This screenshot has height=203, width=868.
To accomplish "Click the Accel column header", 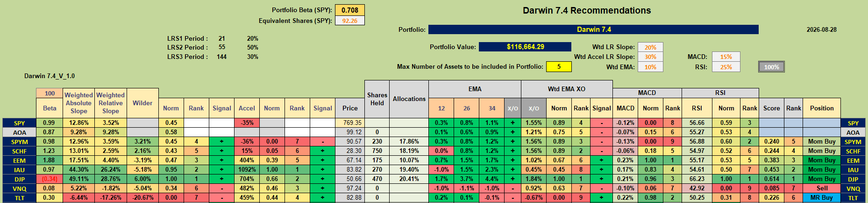I will [x=247, y=108].
